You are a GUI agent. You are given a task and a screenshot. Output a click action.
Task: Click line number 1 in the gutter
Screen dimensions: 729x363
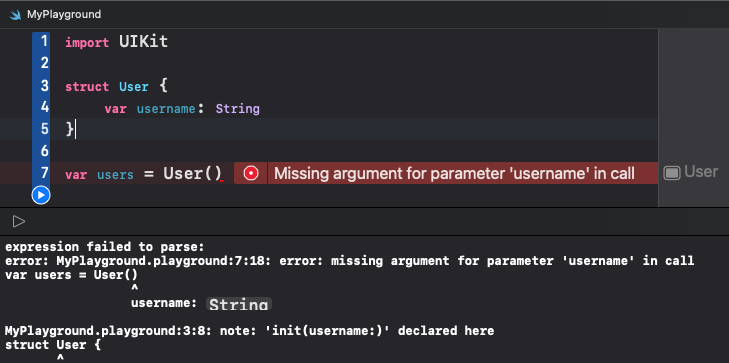pyautogui.click(x=44, y=41)
